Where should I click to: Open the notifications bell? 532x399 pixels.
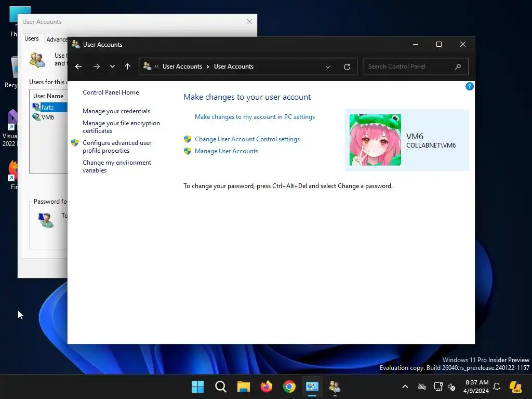tap(497, 387)
